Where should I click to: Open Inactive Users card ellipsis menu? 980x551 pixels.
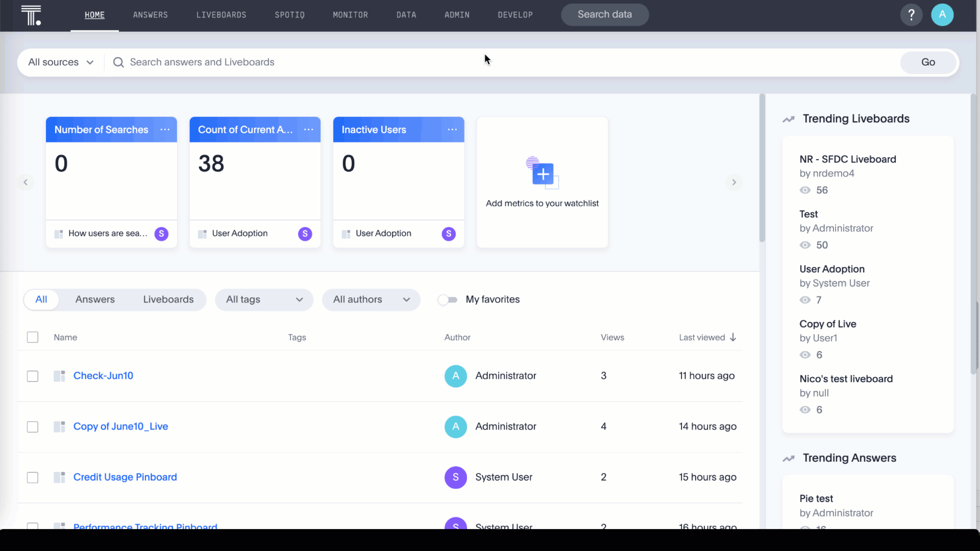pyautogui.click(x=452, y=130)
